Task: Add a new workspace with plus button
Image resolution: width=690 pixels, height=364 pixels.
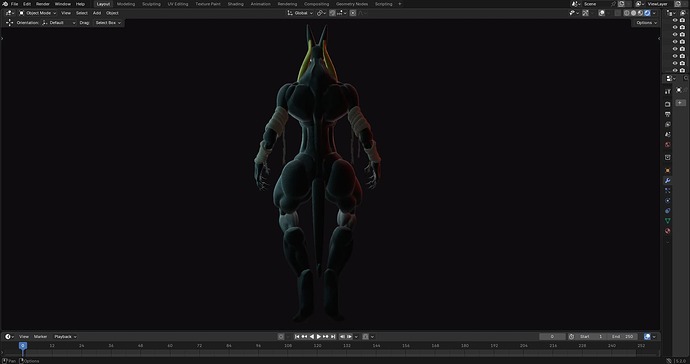Action: [400, 4]
